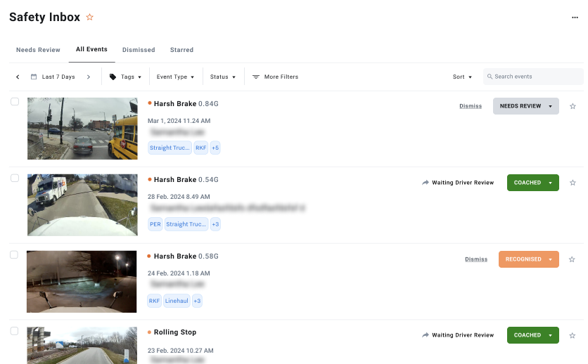
Task: Expand +3 tags on Harsh Brake 0.54G
Action: point(215,224)
